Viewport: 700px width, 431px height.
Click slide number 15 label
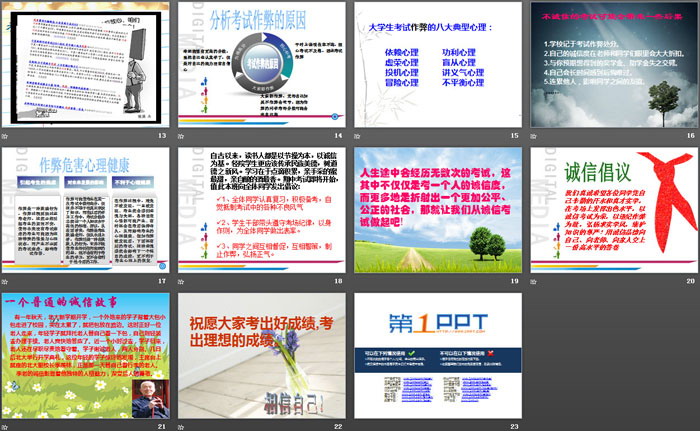[x=514, y=135]
